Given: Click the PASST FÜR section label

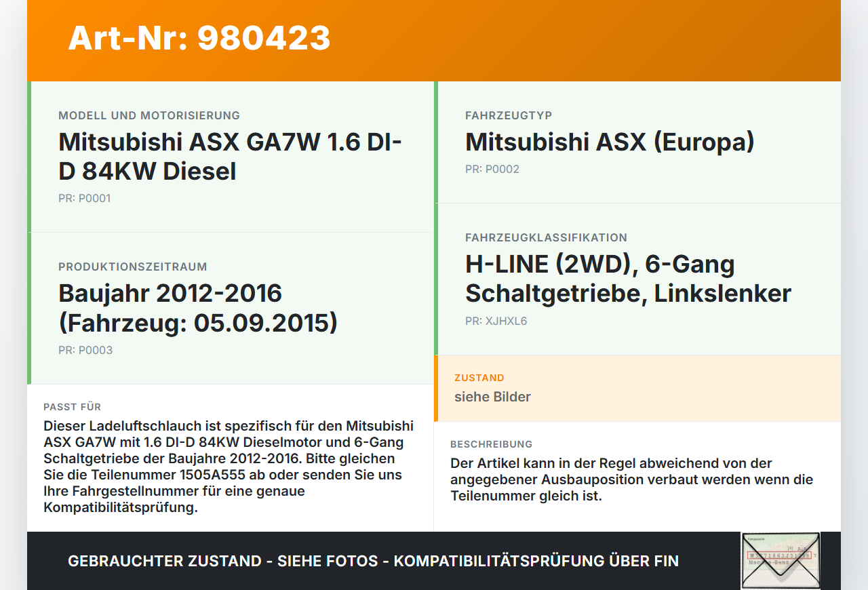Looking at the screenshot, I should click(x=73, y=407).
